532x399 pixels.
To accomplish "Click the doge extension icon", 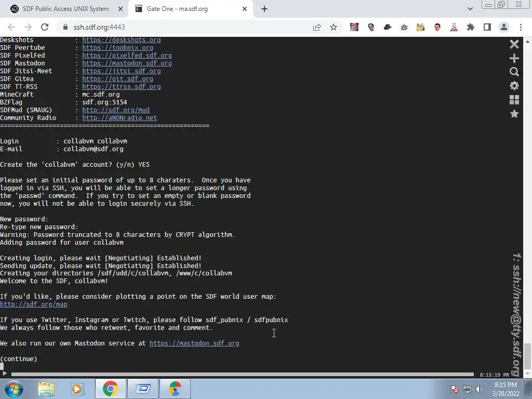I will click(421, 27).
